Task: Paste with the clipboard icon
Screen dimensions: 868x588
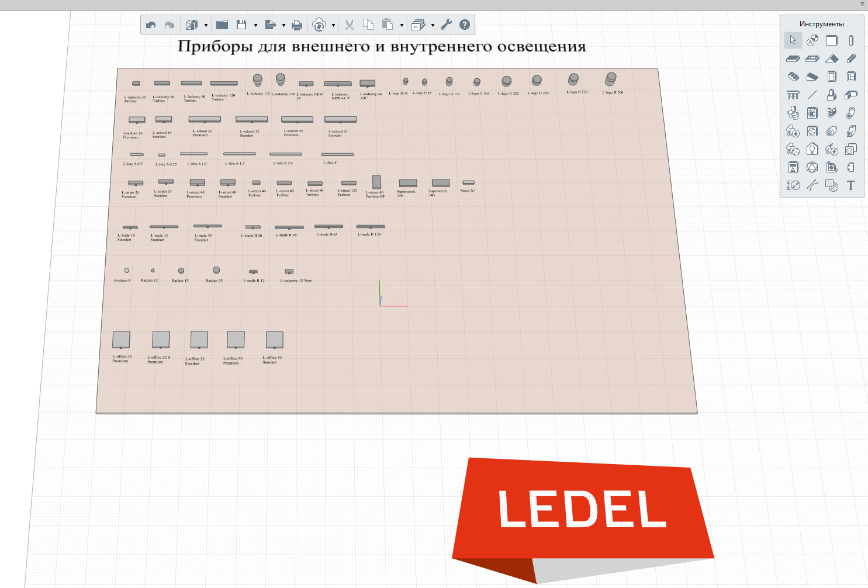Action: pyautogui.click(x=387, y=25)
